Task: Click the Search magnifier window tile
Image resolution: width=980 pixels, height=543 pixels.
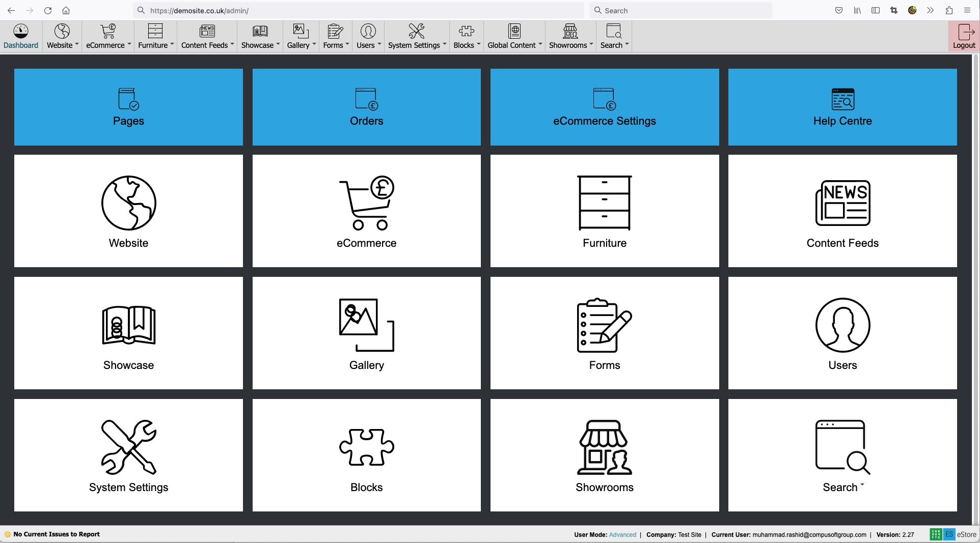Action: 842,455
